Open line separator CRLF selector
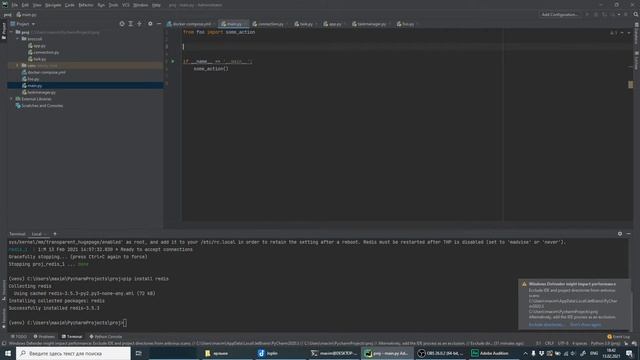Screen dimensions: 640x360 click(x=549, y=343)
